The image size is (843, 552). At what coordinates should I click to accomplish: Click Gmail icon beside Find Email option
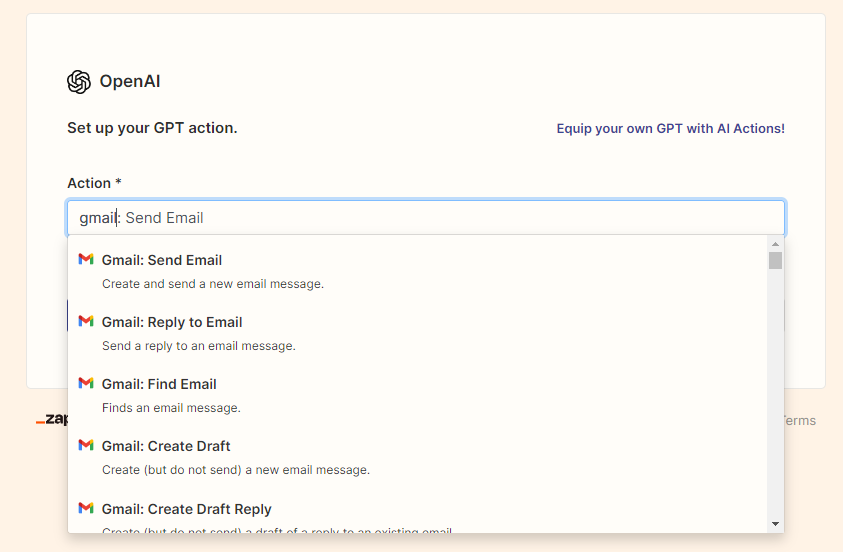[x=86, y=383]
